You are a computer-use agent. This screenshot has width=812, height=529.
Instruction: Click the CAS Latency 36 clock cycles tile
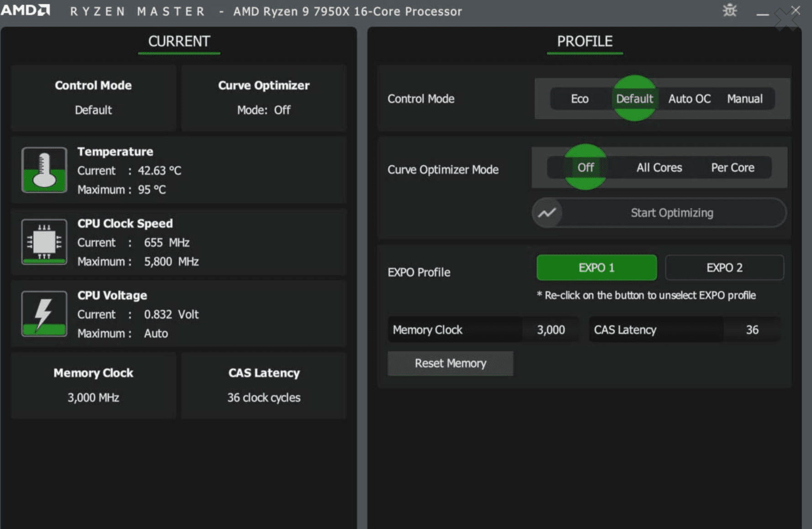coord(264,385)
